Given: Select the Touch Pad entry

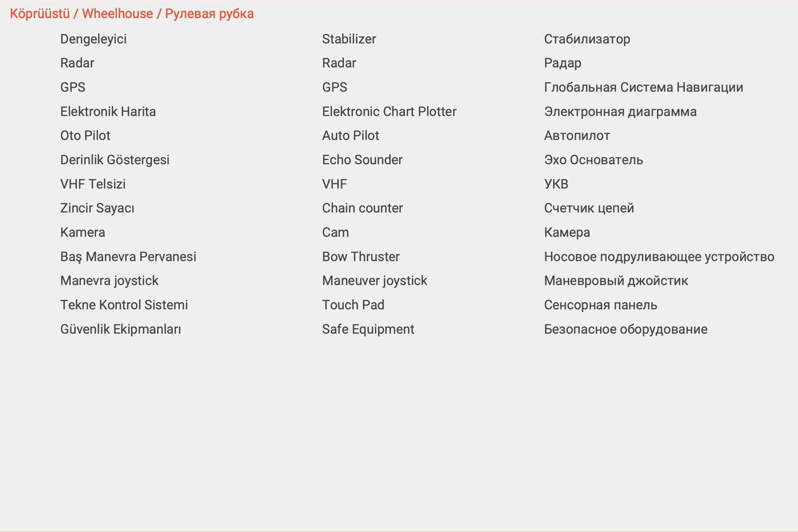Looking at the screenshot, I should point(353,305).
